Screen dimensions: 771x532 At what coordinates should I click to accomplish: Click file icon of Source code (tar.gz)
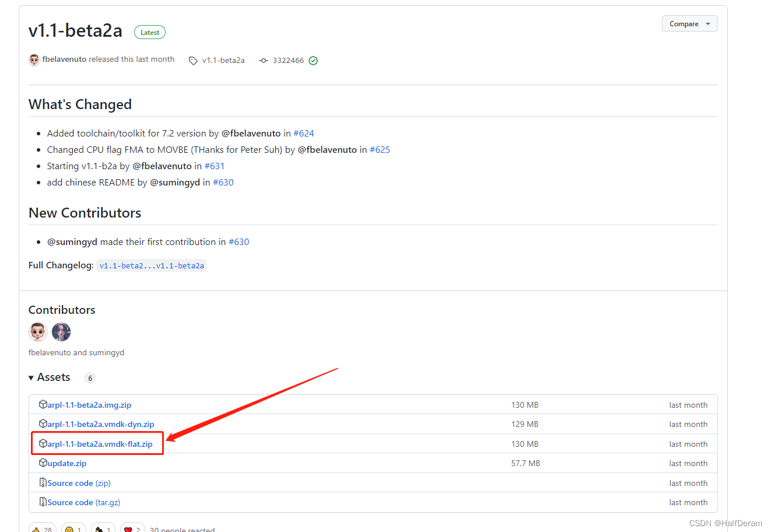click(x=43, y=502)
